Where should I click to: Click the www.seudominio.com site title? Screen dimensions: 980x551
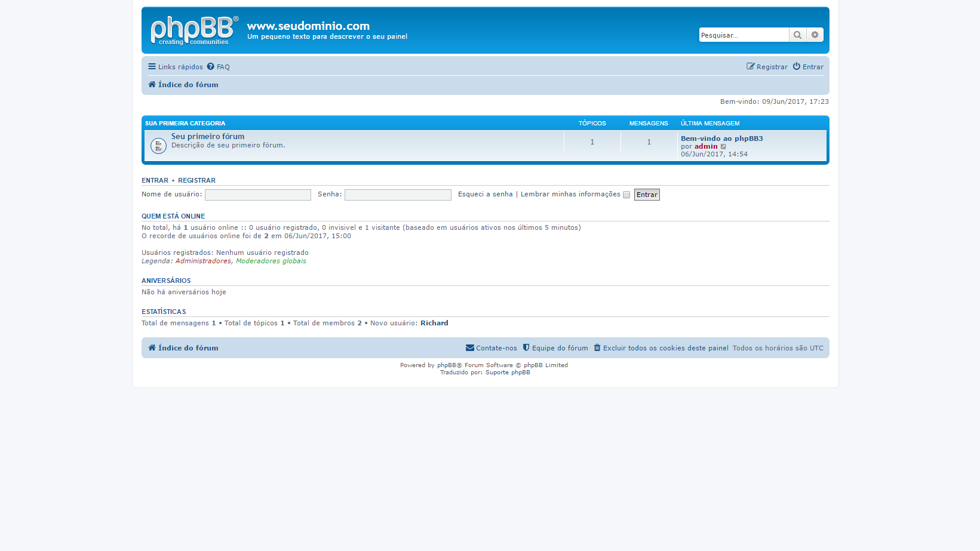(x=308, y=26)
